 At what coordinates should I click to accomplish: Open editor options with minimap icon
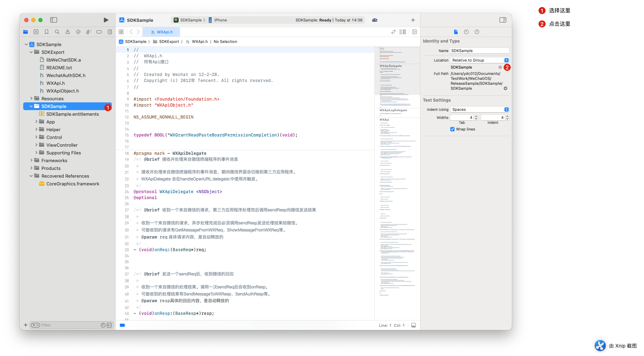403,32
